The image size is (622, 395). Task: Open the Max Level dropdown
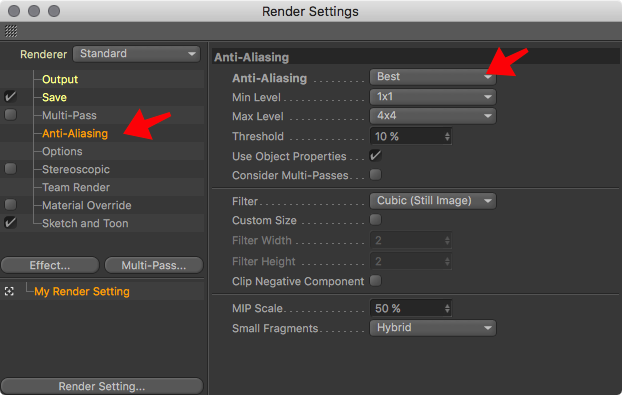pos(433,116)
